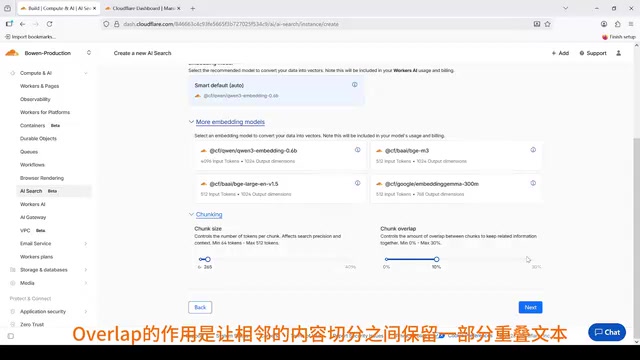This screenshot has width=640, height=360.
Task: Click the Cloudflare logo
Action: [x=12, y=53]
